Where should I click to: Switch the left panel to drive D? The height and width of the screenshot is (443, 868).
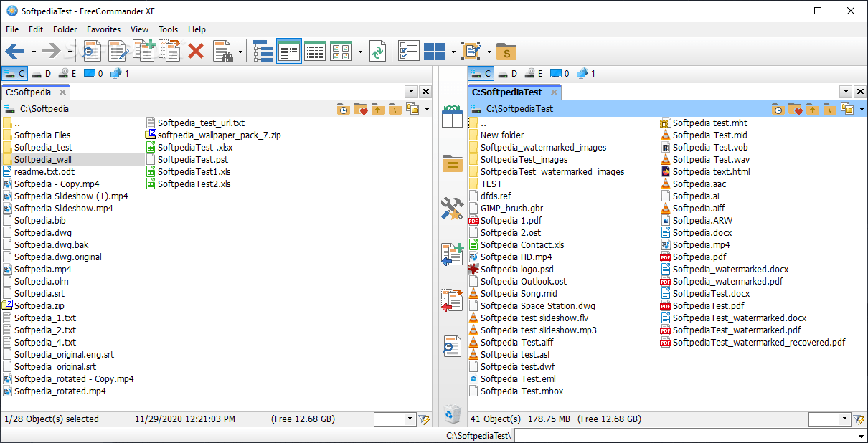(42, 73)
